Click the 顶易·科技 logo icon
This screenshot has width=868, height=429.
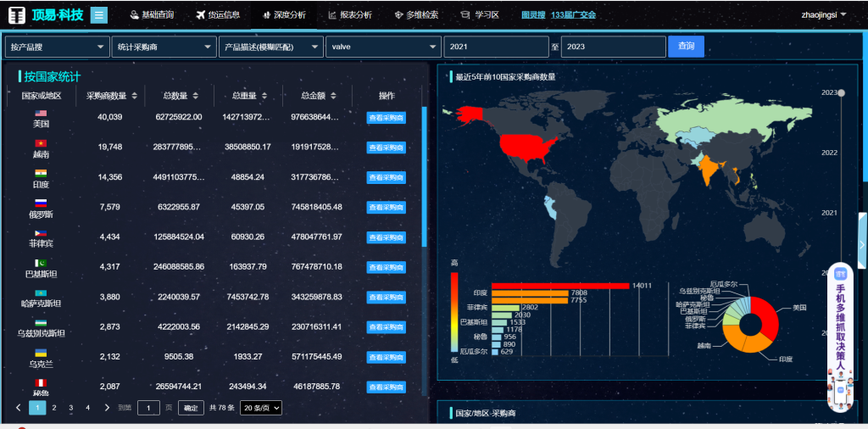pyautogui.click(x=17, y=14)
